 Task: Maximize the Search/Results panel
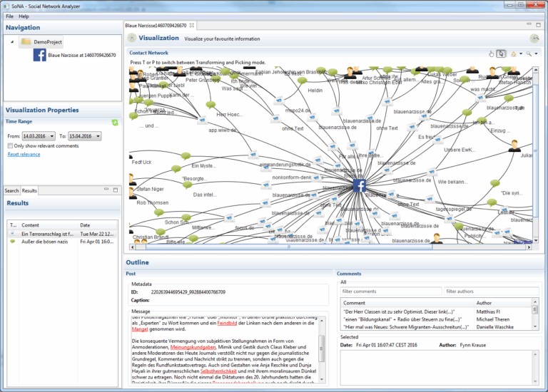tap(116, 190)
